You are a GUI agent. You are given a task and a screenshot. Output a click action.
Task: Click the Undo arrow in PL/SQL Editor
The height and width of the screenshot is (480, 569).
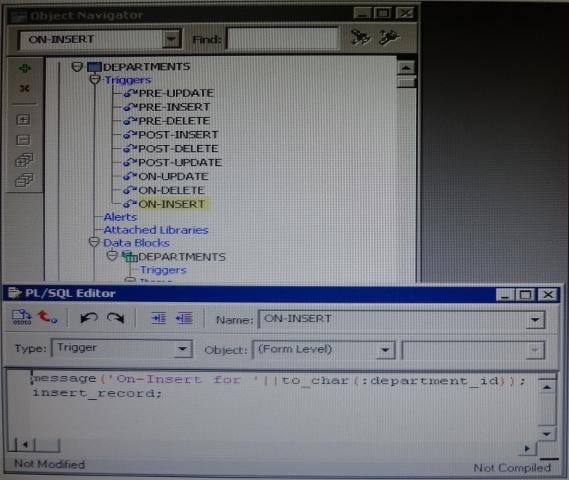[x=89, y=318]
